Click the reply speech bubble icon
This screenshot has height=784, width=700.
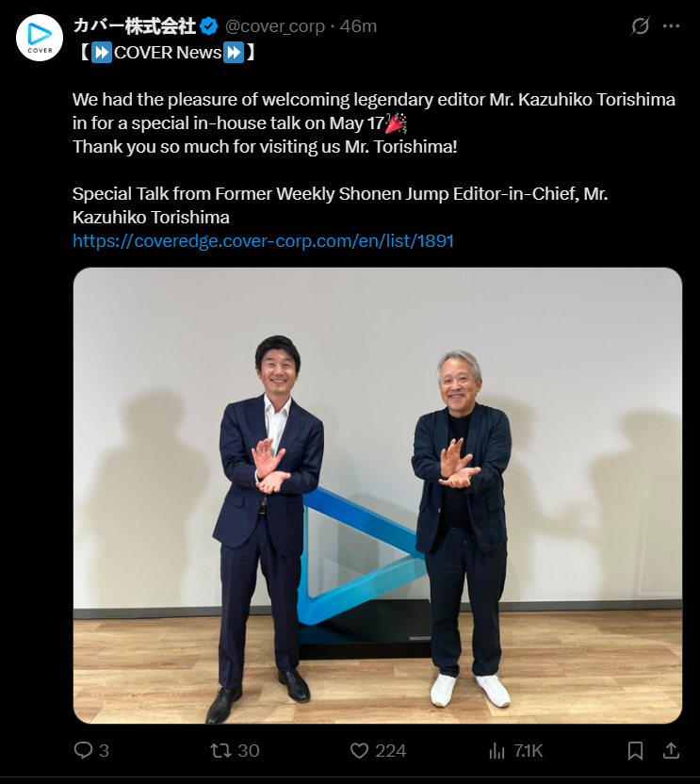[x=83, y=750]
